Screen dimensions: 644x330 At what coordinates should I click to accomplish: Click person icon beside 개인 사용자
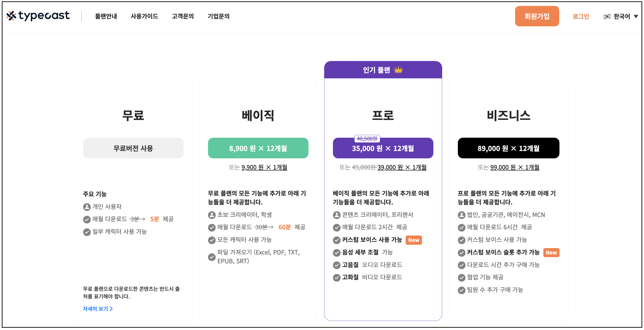[x=87, y=207]
